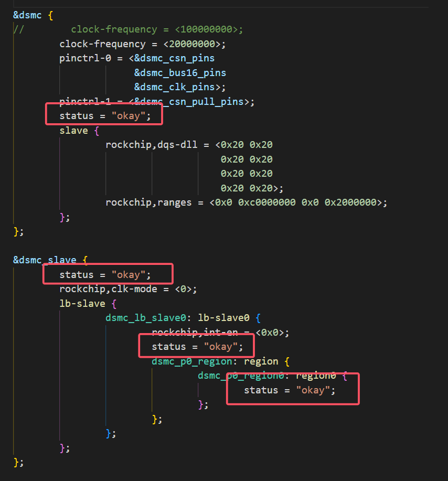
Task: Click the &dsmc_bus16_pins reference
Action: 180,72
